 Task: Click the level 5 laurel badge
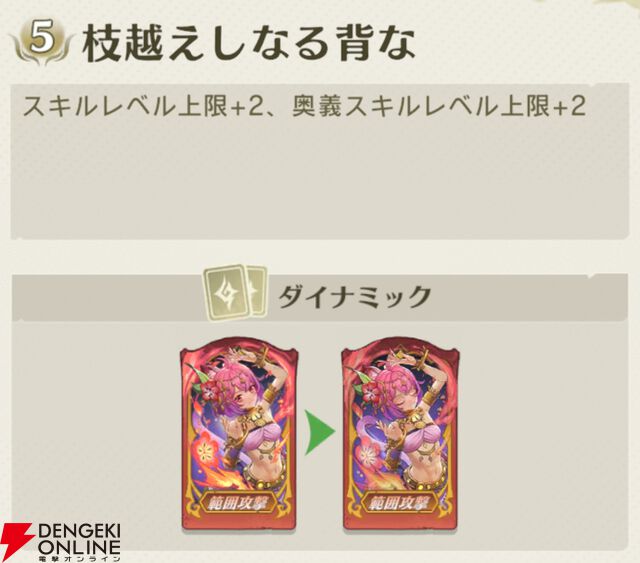click(x=42, y=42)
